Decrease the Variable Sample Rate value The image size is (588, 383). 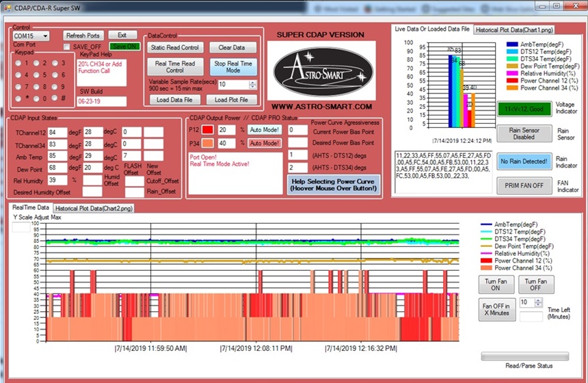pos(253,87)
